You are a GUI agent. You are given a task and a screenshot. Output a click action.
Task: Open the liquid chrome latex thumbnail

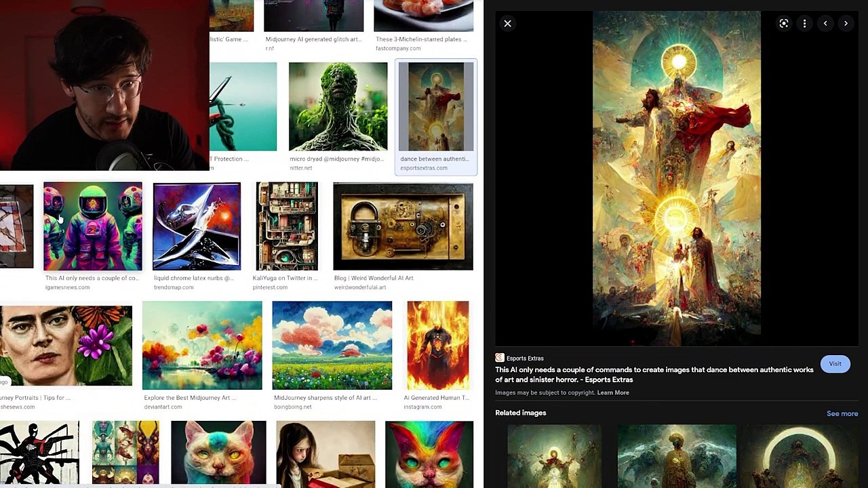pos(197,226)
